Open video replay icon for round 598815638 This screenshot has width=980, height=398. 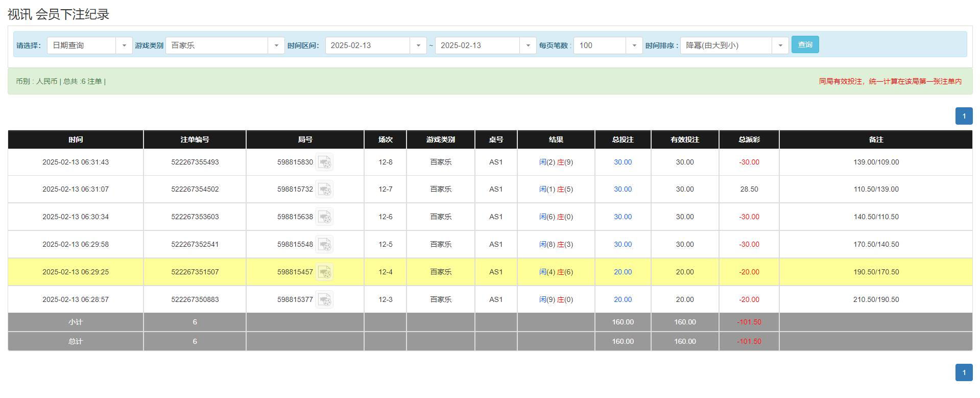coord(324,217)
